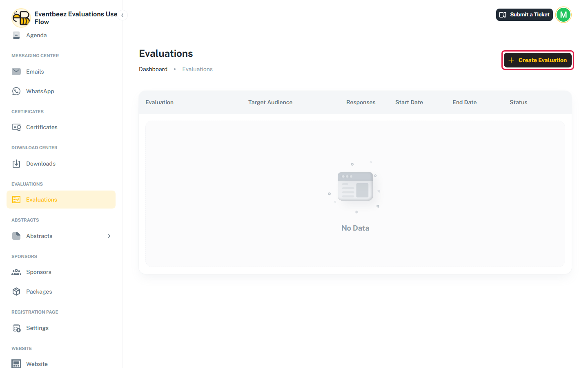Open the Packages page

click(61, 292)
